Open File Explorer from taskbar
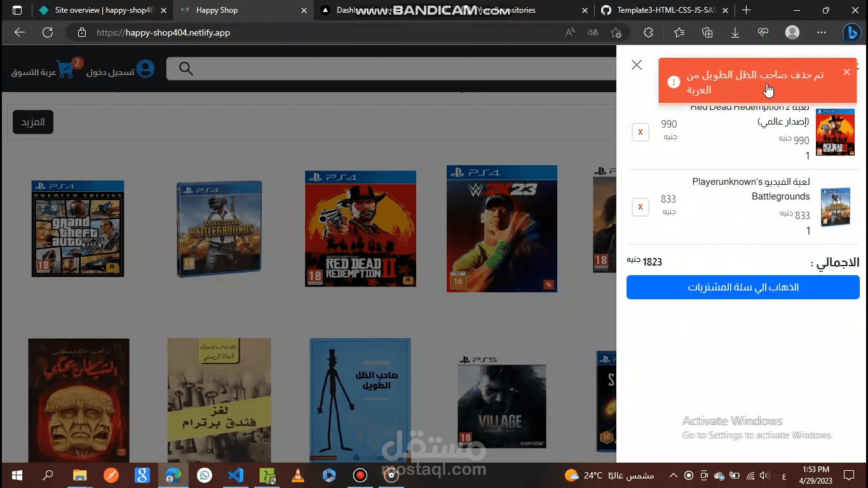The width and height of the screenshot is (868, 488). (79, 475)
